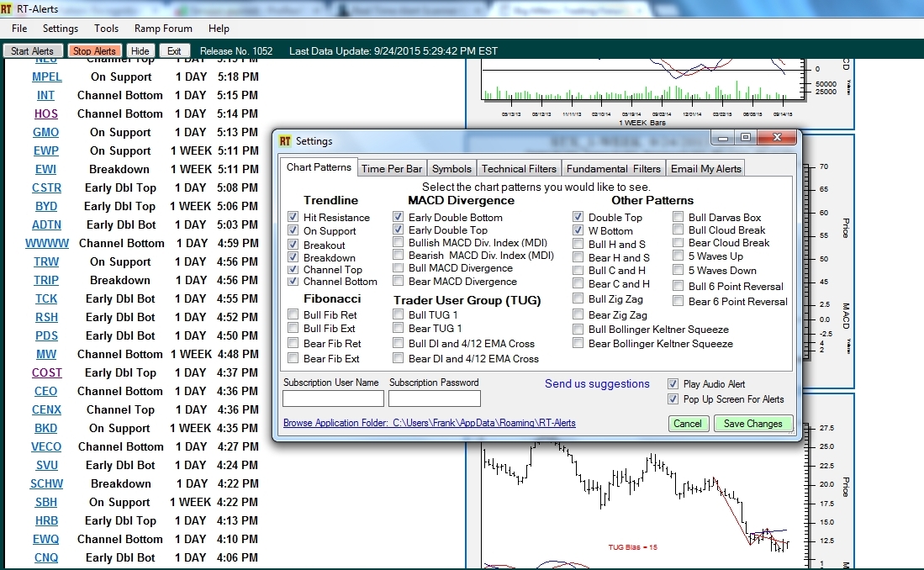Uncheck the W Bottom checkbox
This screenshot has height=570, width=924.
coord(578,230)
